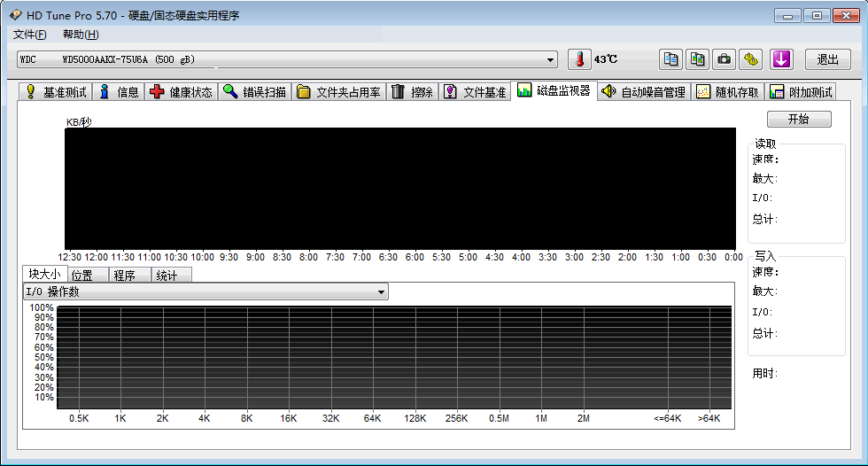Click the copy text to clipboard icon
Viewport: 868px width, 466px height.
tap(671, 59)
